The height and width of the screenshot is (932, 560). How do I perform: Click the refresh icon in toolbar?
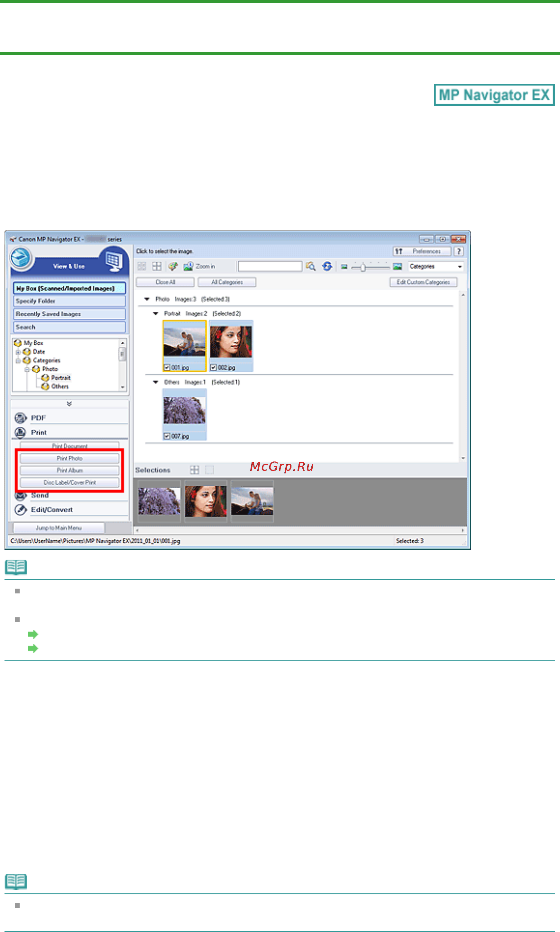pos(327,266)
